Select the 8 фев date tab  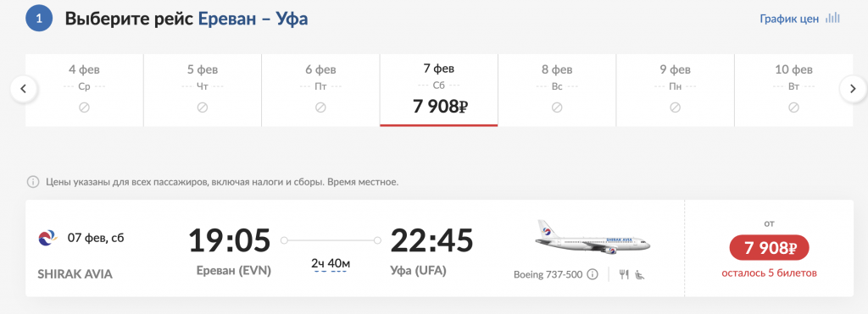[556, 90]
